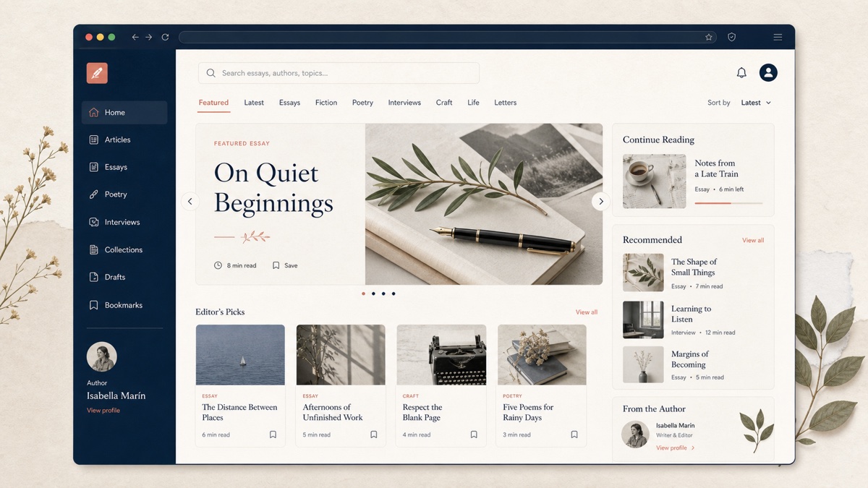Switch to the Poetry tab

[x=362, y=103]
